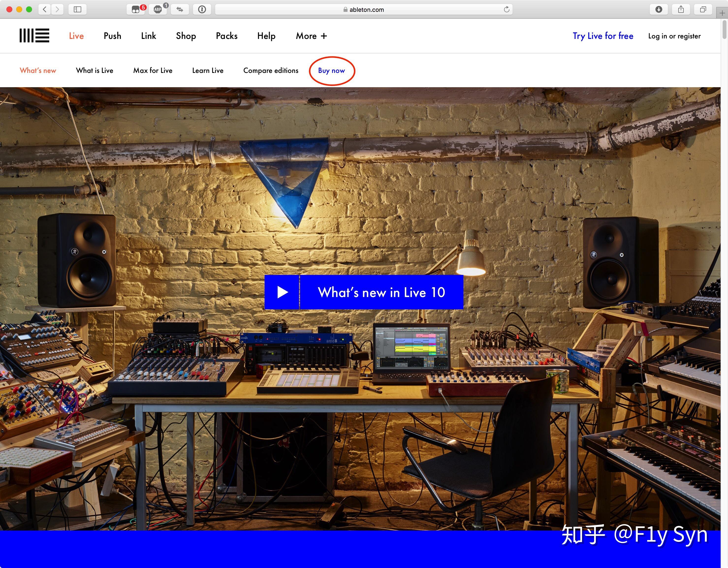Click the Share icon in Safari
Viewport: 728px width, 568px height.
coord(681,9)
